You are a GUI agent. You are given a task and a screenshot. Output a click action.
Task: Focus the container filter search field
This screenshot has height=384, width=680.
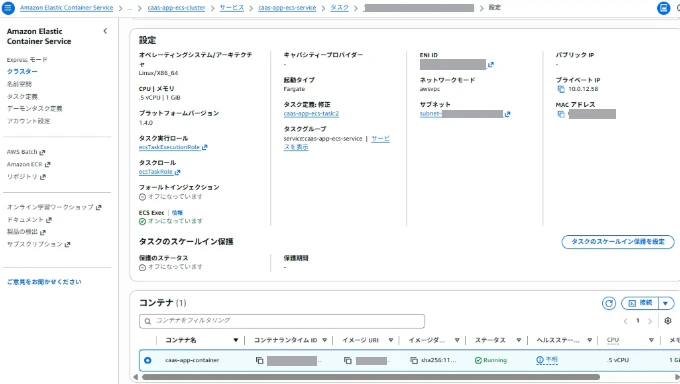pyautogui.click(x=282, y=321)
